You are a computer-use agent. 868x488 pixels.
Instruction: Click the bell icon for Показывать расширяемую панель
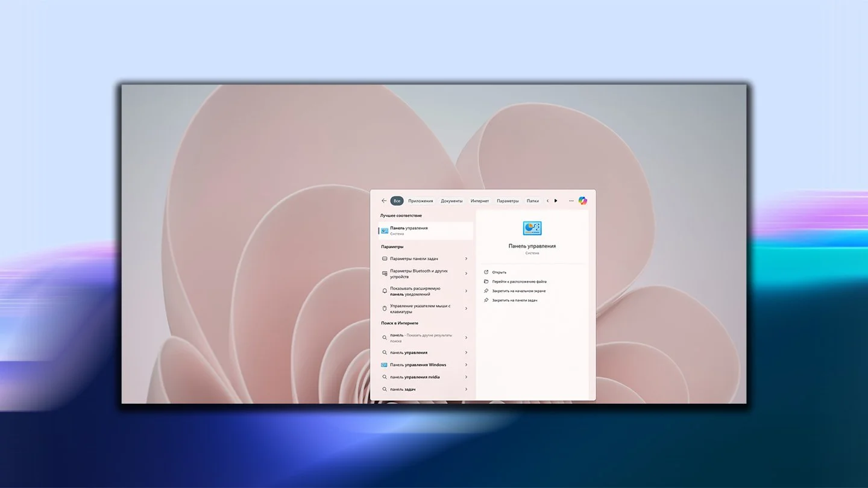(x=385, y=291)
